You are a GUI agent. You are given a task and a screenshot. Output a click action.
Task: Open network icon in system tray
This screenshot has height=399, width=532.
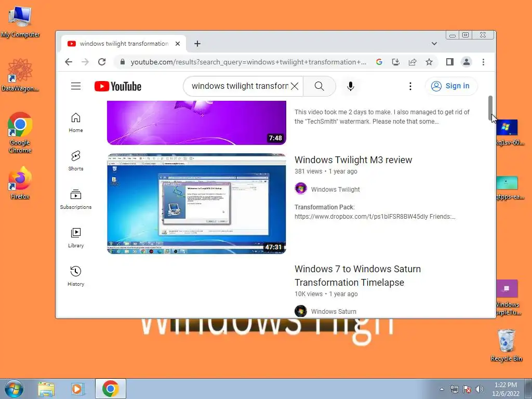(454, 389)
